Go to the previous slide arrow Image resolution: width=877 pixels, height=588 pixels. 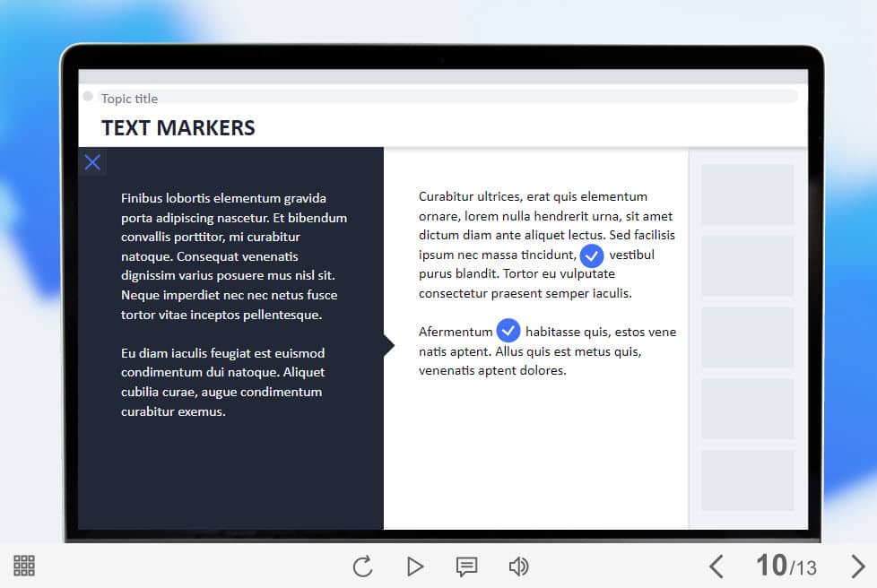tap(716, 566)
